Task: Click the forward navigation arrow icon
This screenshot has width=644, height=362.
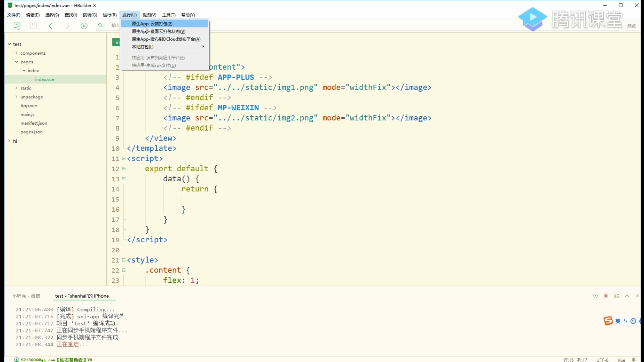Action: coord(67,26)
